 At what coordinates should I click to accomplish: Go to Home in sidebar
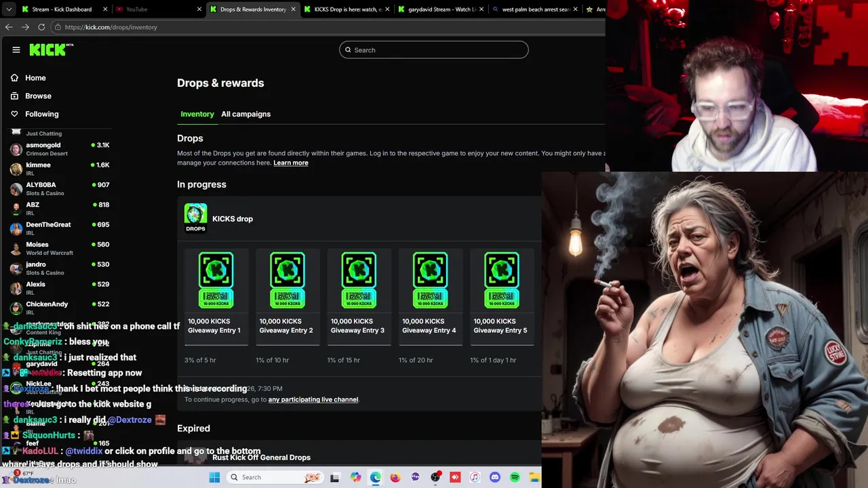(28, 78)
